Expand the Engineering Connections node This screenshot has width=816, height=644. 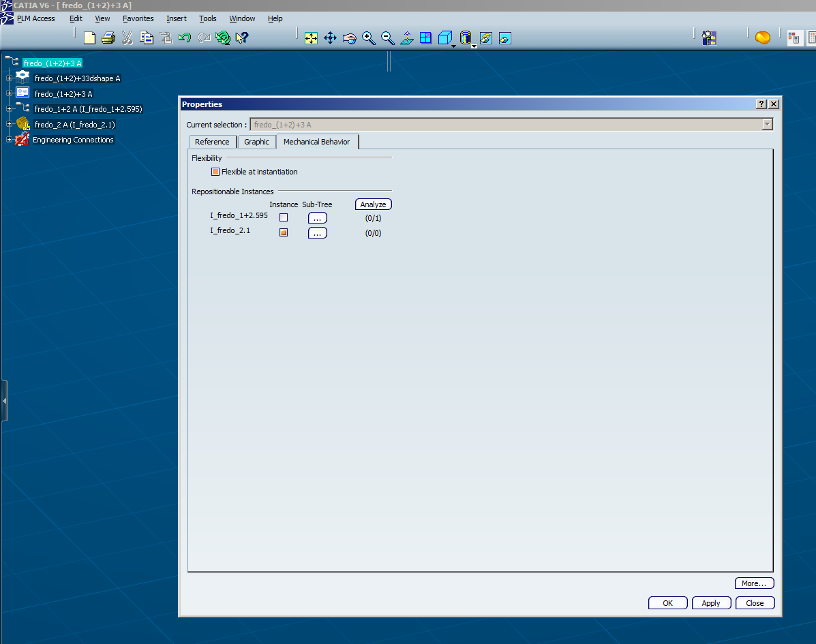9,140
